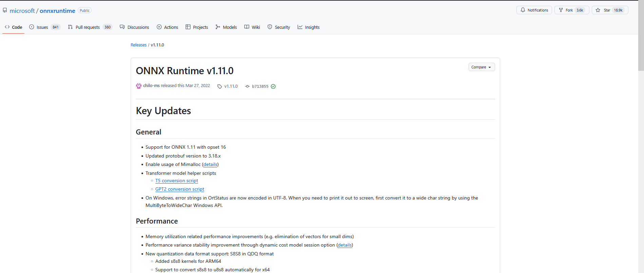Click the Actions play icon

[159, 27]
